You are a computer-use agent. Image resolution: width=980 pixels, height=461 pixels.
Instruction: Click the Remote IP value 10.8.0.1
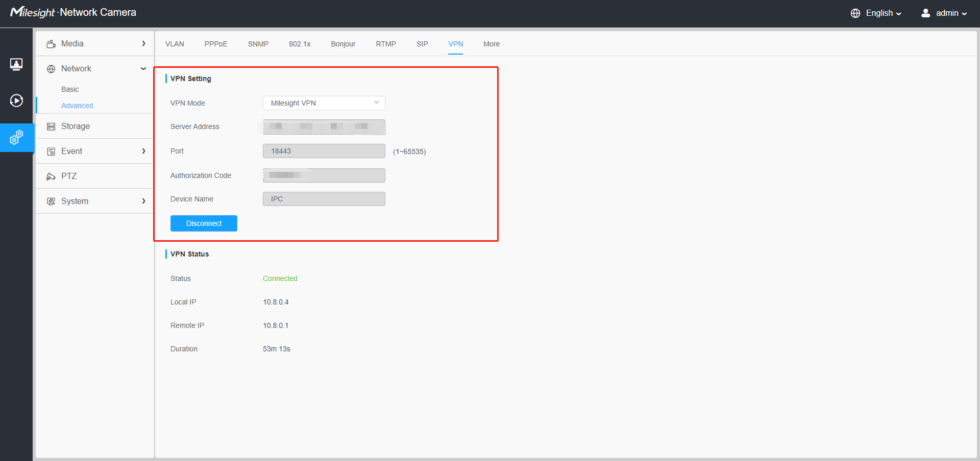[276, 325]
